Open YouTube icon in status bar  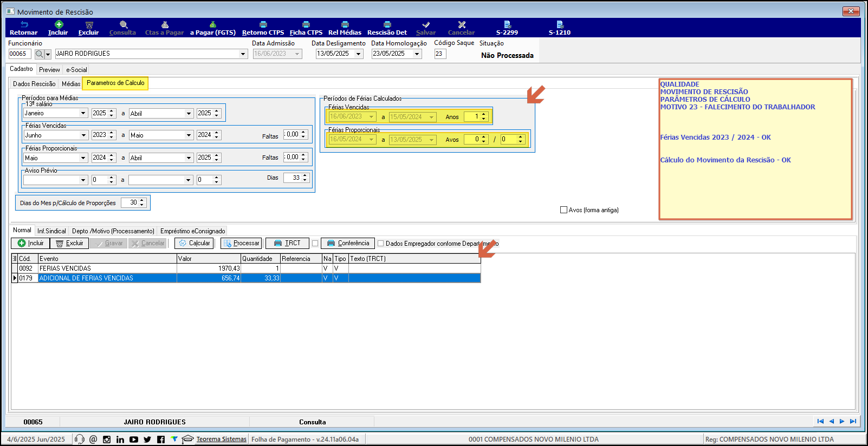[x=134, y=440]
